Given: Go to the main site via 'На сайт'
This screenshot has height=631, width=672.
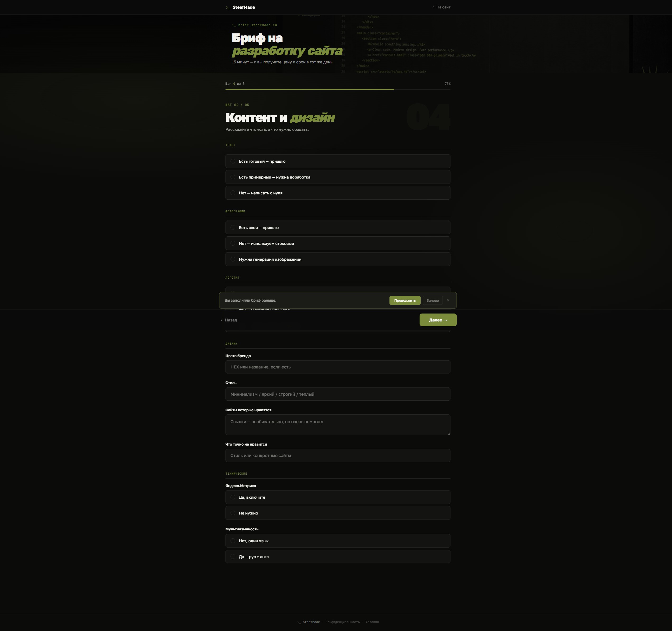Looking at the screenshot, I should click(x=441, y=7).
